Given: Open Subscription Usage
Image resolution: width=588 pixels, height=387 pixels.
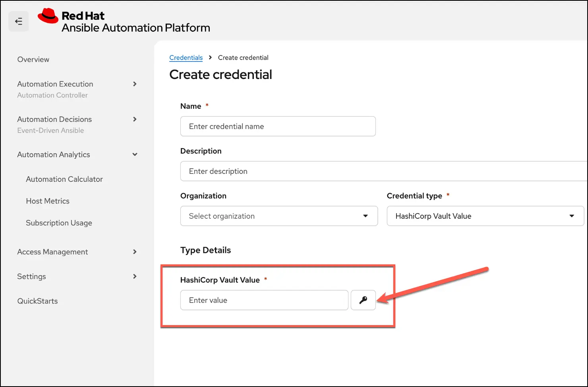Looking at the screenshot, I should [x=59, y=223].
